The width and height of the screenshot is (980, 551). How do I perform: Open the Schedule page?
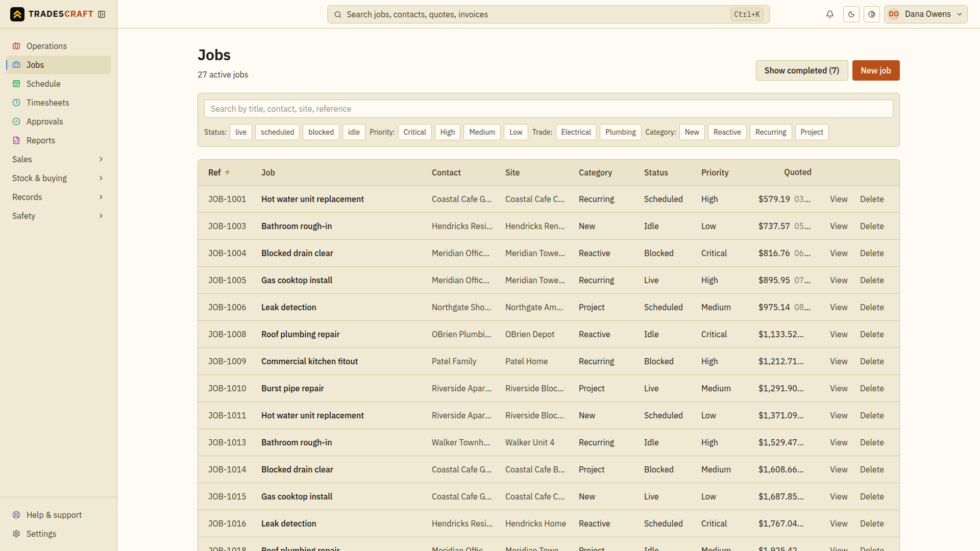point(58,84)
